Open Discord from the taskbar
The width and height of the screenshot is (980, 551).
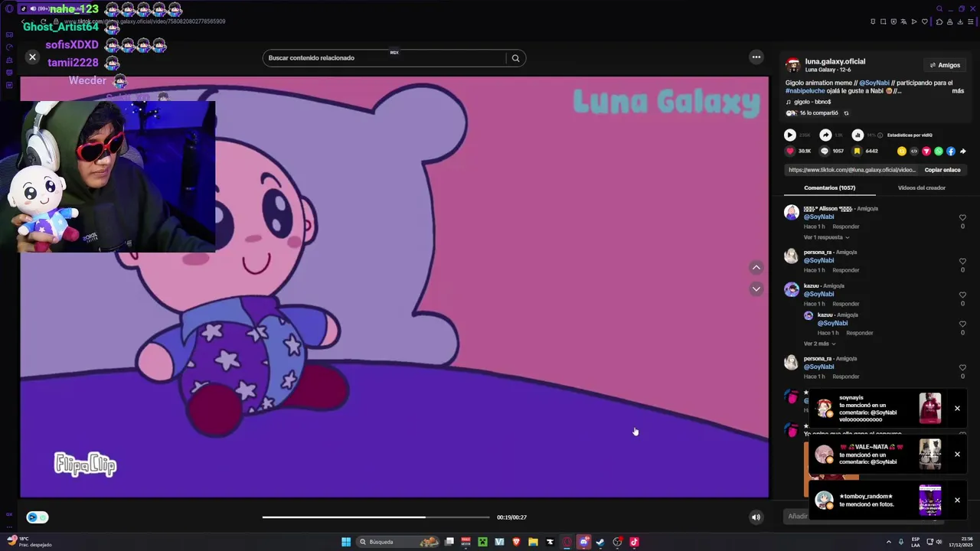[583, 542]
